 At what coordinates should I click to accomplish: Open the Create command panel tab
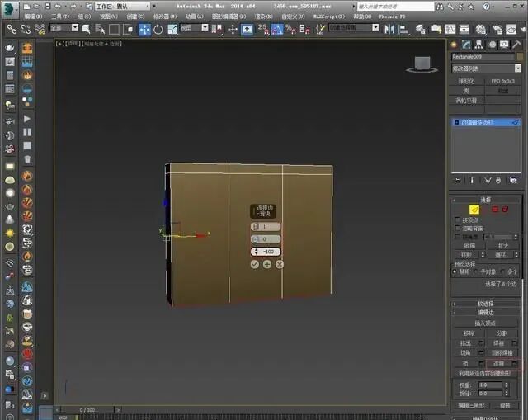(454, 45)
